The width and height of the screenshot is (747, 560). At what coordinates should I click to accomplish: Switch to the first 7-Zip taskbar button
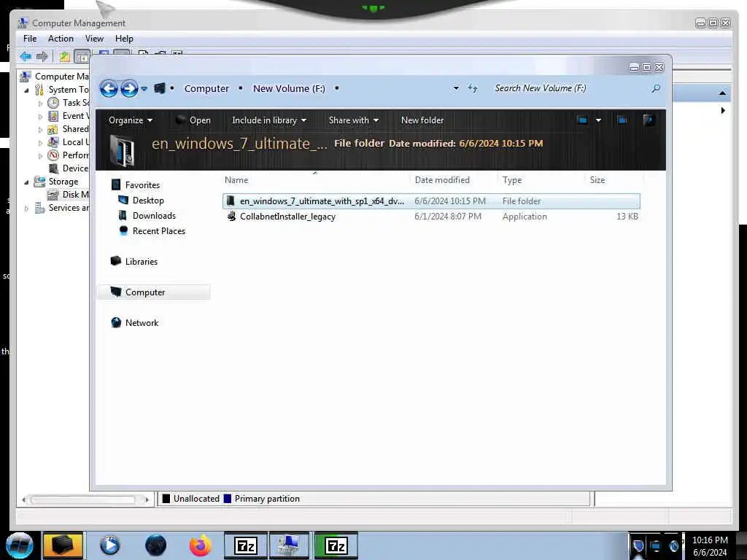(246, 545)
